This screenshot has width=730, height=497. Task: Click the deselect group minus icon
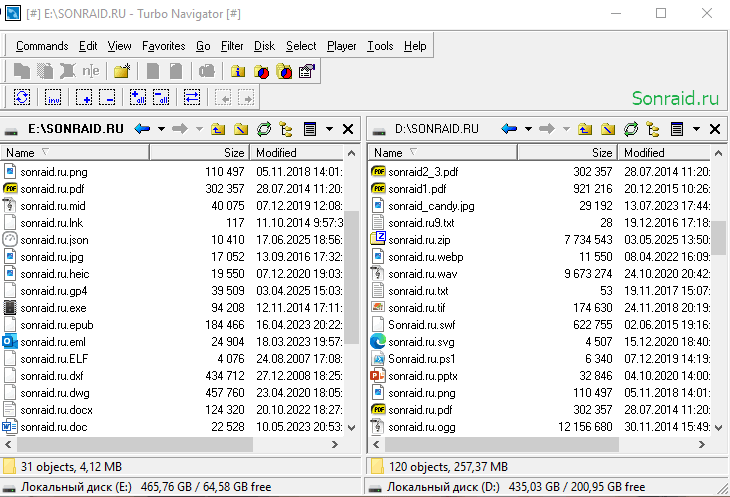click(x=107, y=97)
